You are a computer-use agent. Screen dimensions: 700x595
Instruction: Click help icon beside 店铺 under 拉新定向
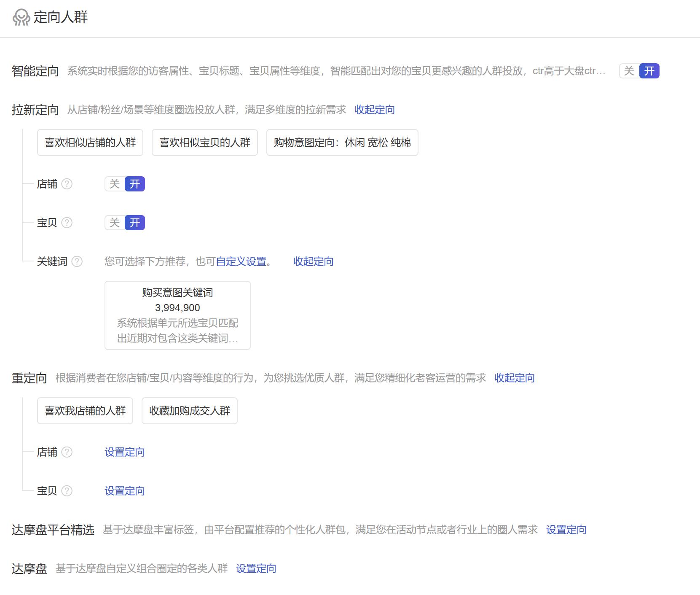click(67, 184)
